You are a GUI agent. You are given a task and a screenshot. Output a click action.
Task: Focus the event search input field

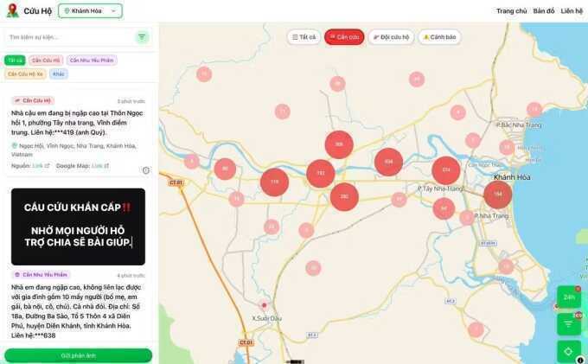(69, 37)
